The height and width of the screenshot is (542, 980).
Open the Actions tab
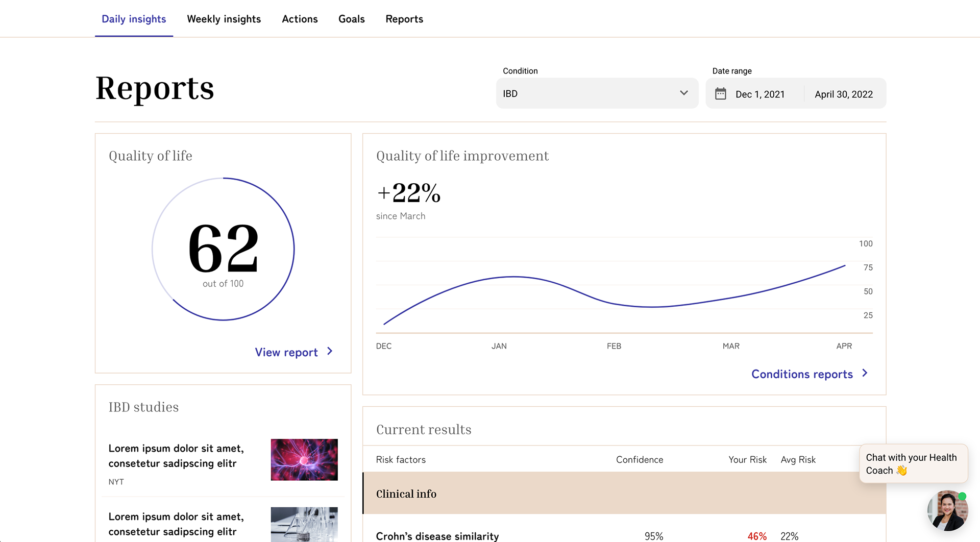(x=300, y=19)
